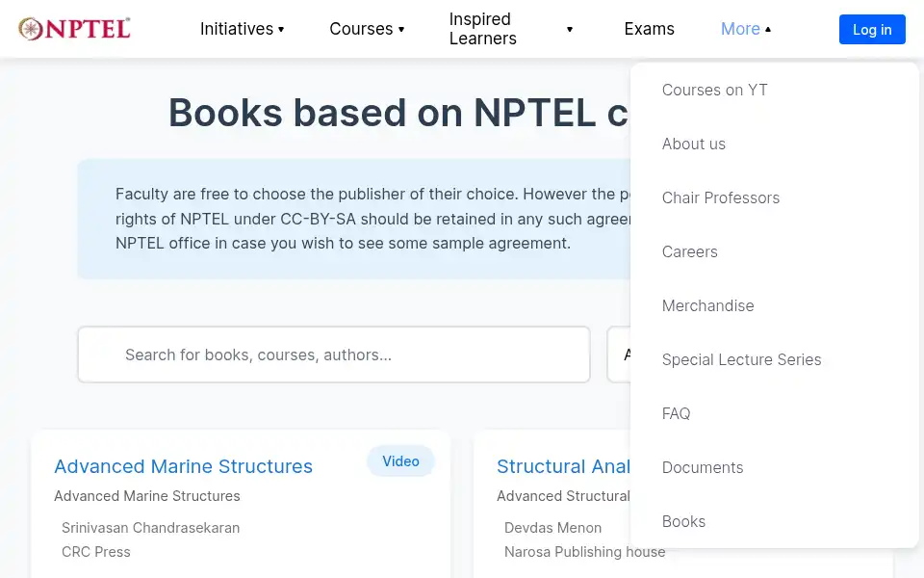This screenshot has width=924, height=578.
Task: Click Devdas Menon author text
Action: (x=552, y=528)
